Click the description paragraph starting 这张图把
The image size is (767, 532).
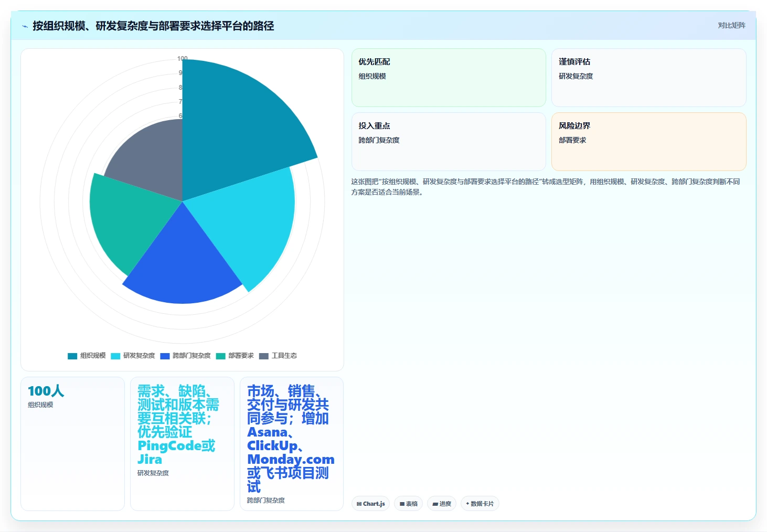coord(546,187)
